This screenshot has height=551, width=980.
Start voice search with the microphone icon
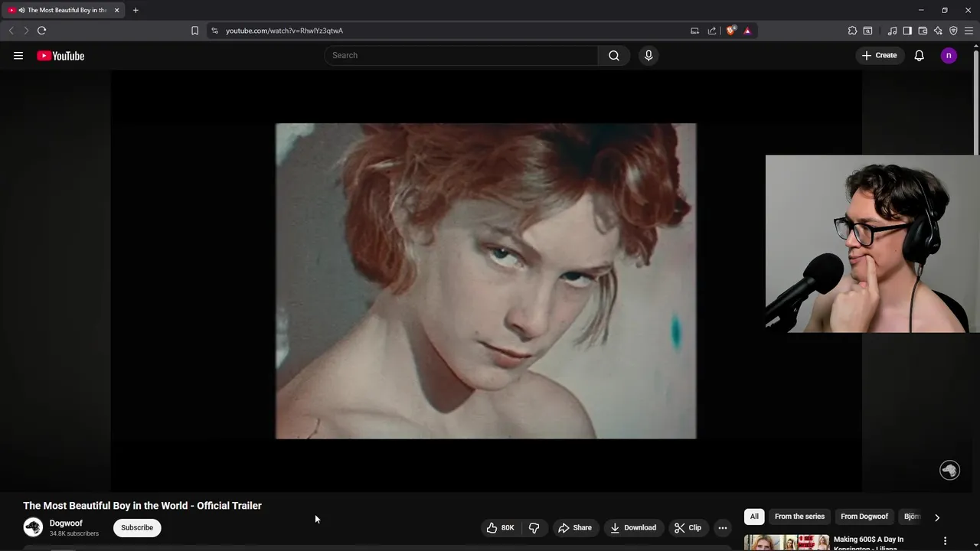point(648,55)
